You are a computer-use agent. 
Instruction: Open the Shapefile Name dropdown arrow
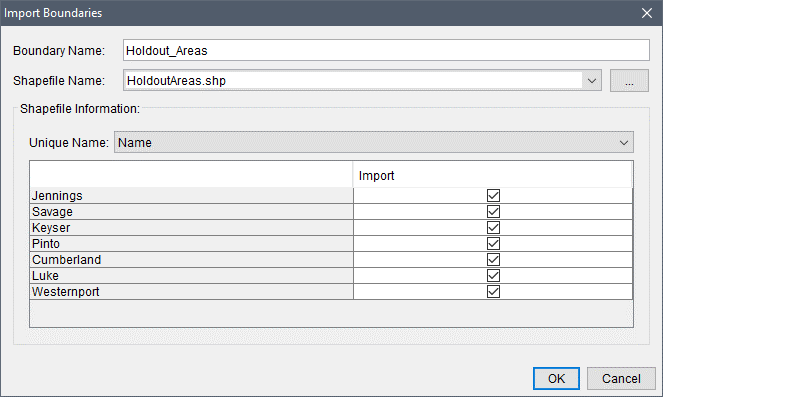coord(591,81)
